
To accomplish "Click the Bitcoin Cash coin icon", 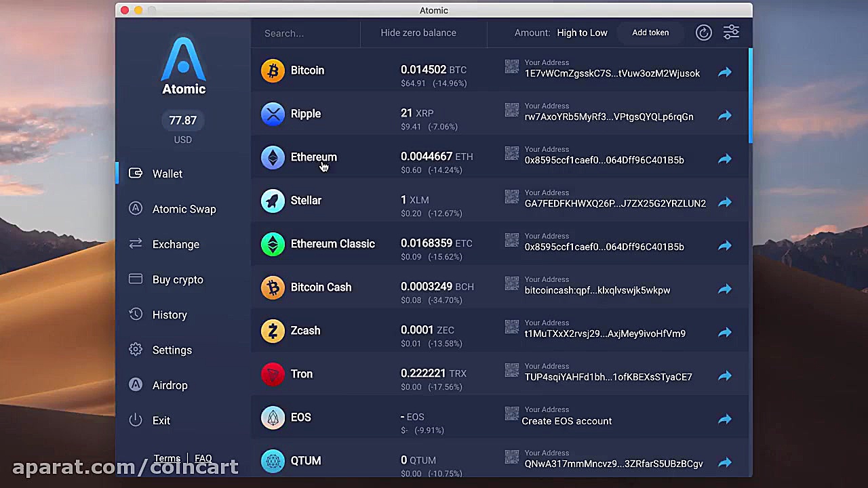I will coord(273,287).
